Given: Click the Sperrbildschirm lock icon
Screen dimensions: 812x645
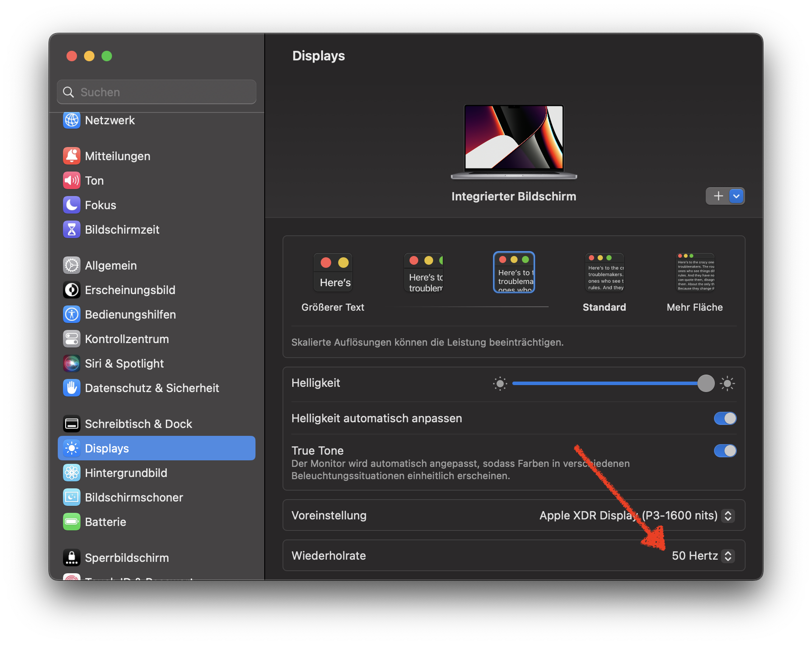Looking at the screenshot, I should point(72,557).
